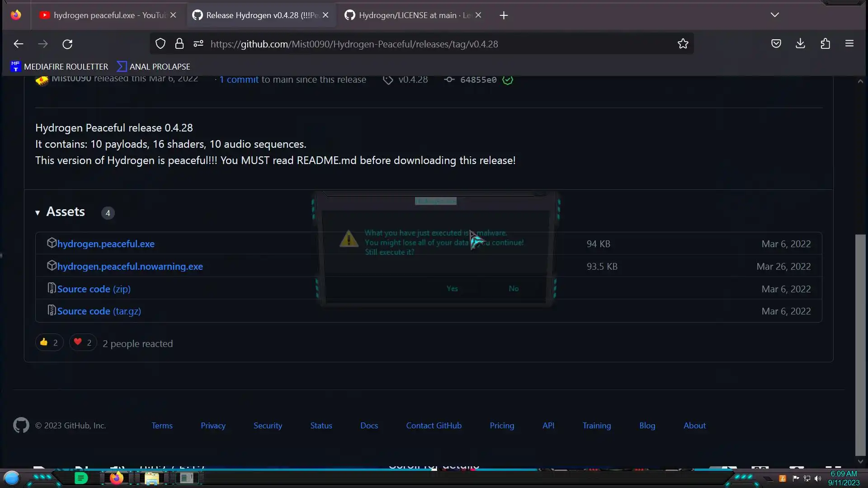The height and width of the screenshot is (488, 868).
Task: Download hydrogen.peaceful.nowarning.exe asset
Action: point(130,267)
